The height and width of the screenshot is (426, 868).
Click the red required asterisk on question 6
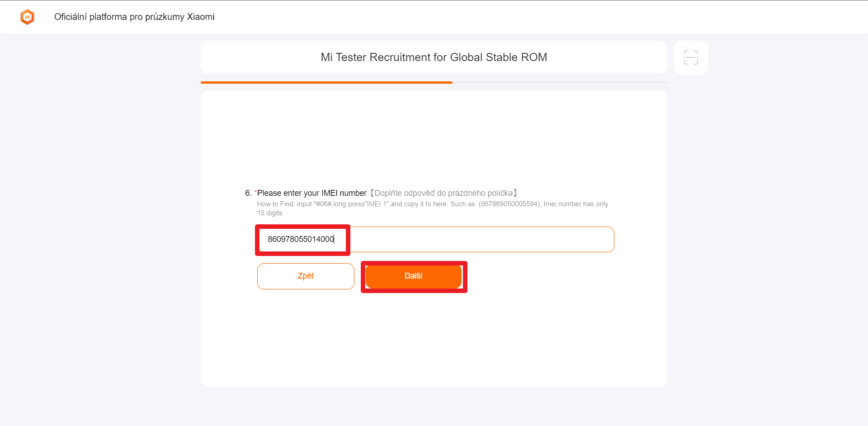[x=255, y=193]
